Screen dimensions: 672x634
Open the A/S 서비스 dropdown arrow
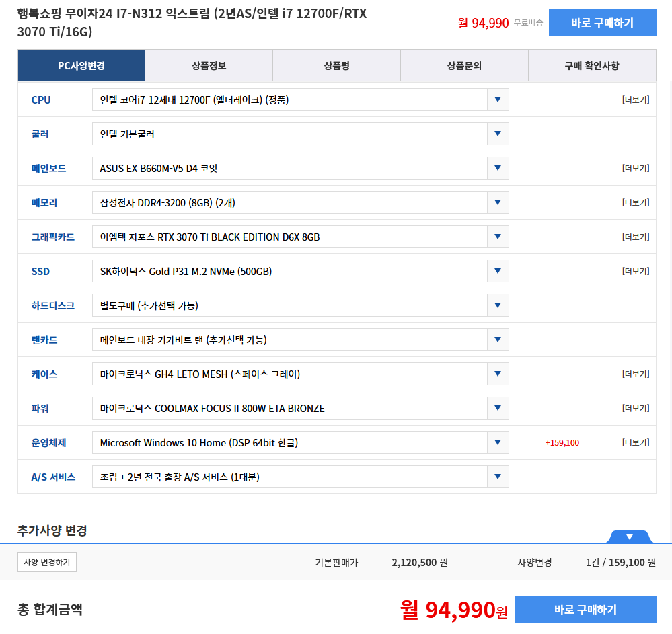click(x=498, y=477)
